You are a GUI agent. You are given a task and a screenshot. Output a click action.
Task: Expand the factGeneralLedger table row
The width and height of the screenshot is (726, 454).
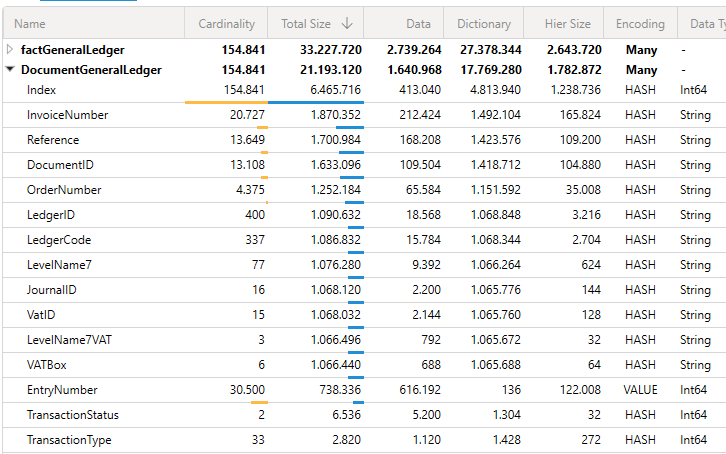[x=10, y=50]
